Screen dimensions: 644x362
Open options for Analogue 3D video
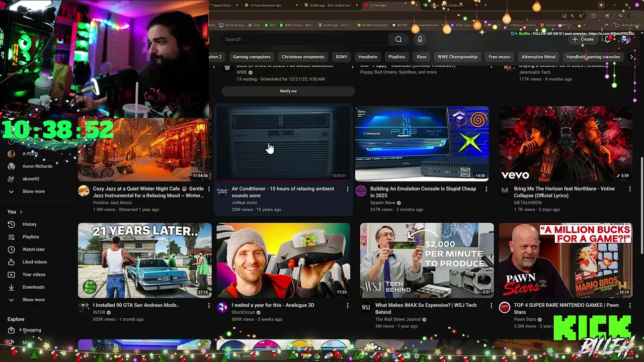pyautogui.click(x=347, y=305)
